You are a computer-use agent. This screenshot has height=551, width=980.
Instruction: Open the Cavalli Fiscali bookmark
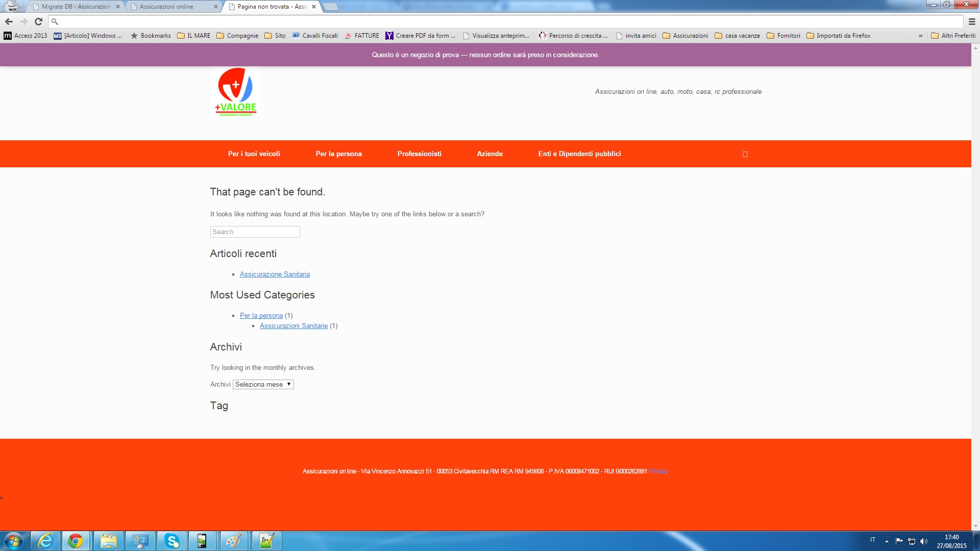point(315,36)
